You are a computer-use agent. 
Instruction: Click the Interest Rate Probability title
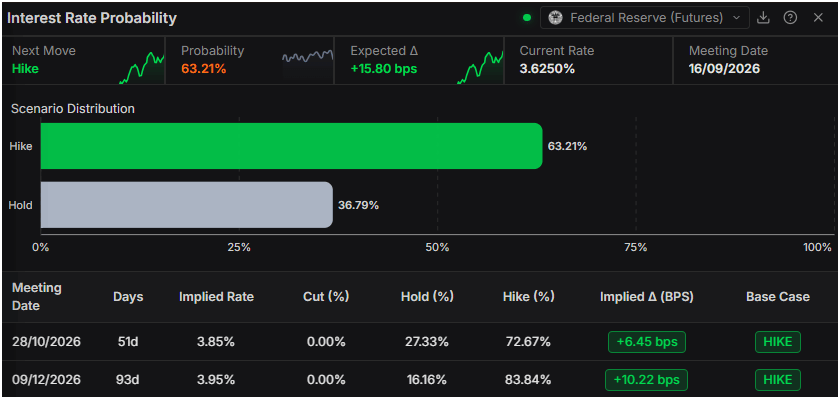tap(92, 18)
